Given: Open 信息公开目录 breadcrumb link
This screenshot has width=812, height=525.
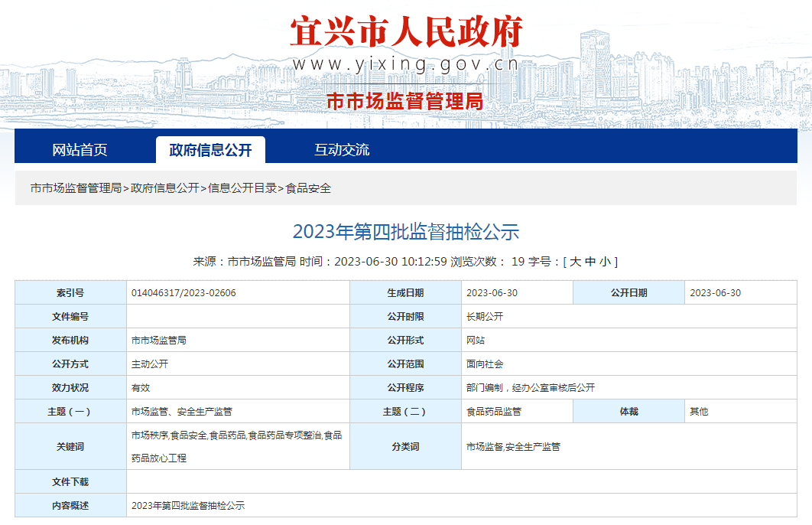Looking at the screenshot, I should (242, 188).
